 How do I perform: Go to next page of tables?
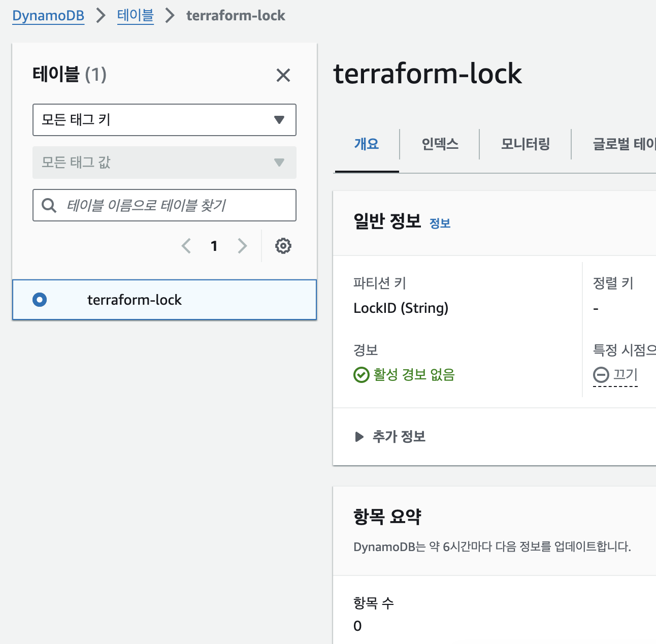(242, 246)
